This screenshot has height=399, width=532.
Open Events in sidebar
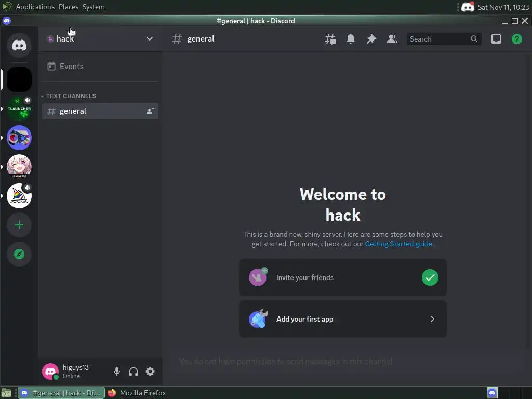pos(100,66)
